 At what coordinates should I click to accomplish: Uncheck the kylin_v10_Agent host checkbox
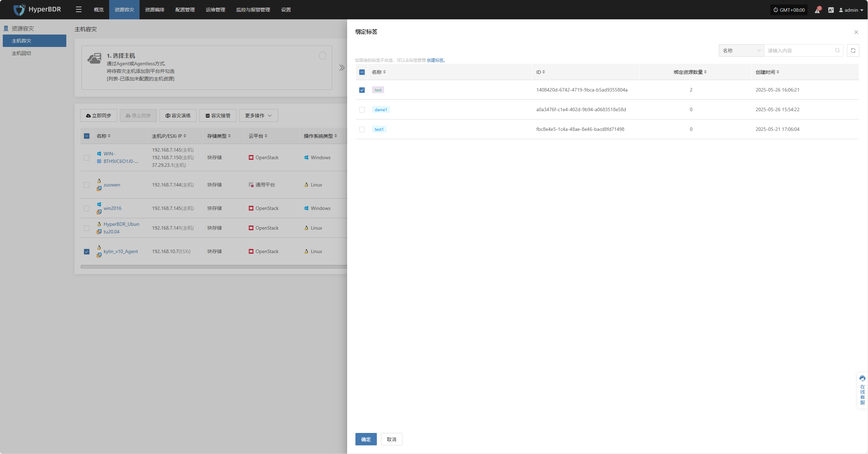click(87, 251)
